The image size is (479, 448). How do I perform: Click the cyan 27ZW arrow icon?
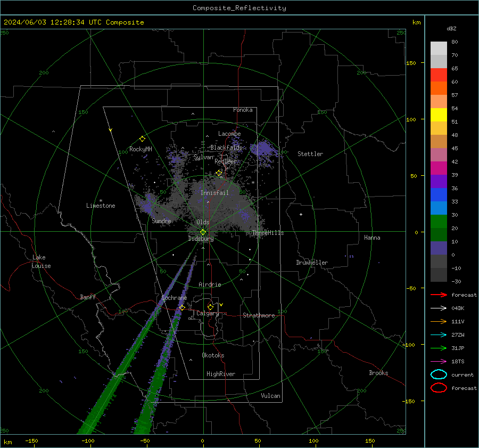coord(439,335)
